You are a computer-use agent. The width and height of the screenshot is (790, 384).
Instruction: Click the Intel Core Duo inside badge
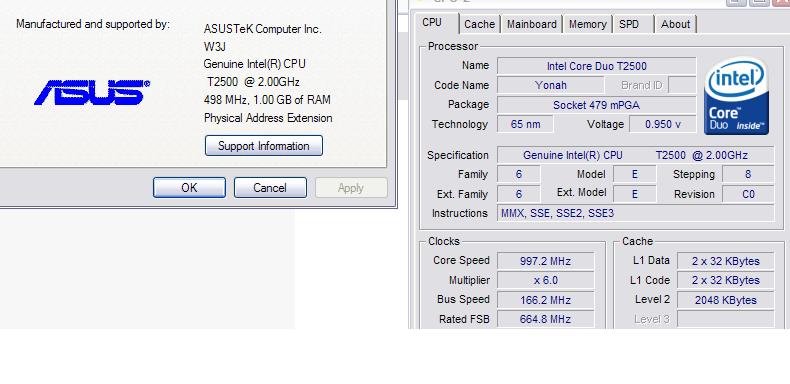pos(736,96)
